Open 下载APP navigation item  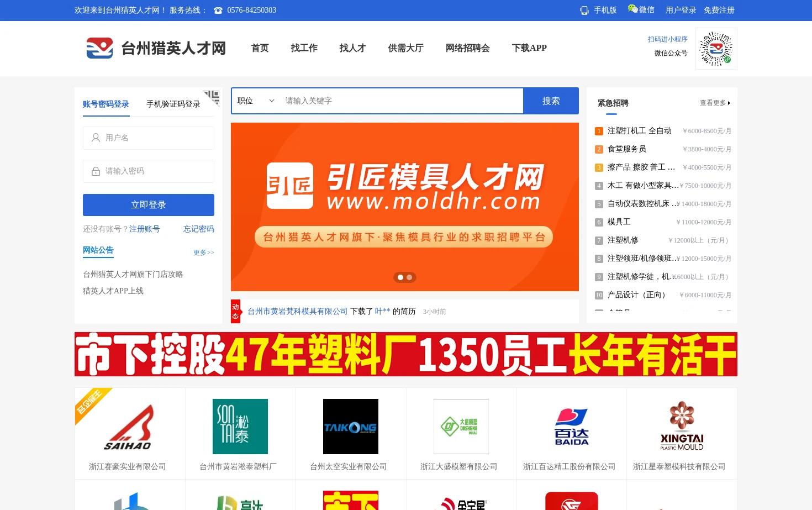529,48
